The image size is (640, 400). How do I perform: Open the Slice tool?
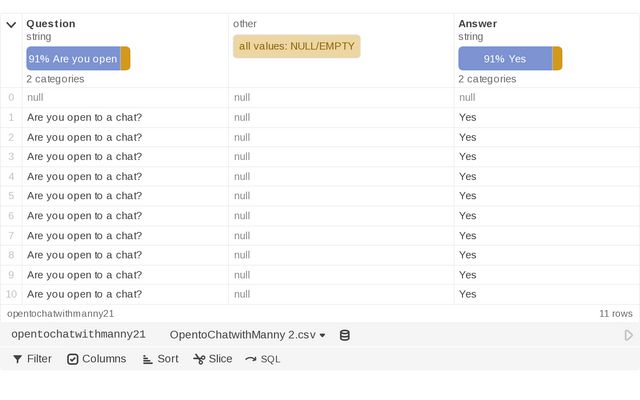pyautogui.click(x=212, y=359)
